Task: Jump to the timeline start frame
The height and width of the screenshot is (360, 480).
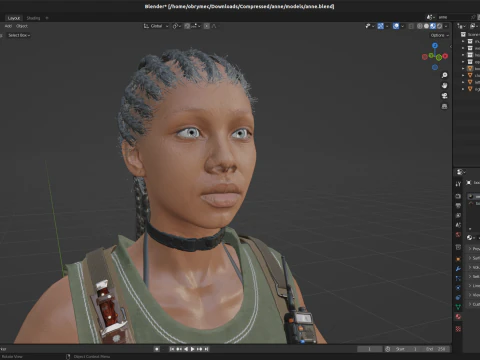Action: (172, 349)
